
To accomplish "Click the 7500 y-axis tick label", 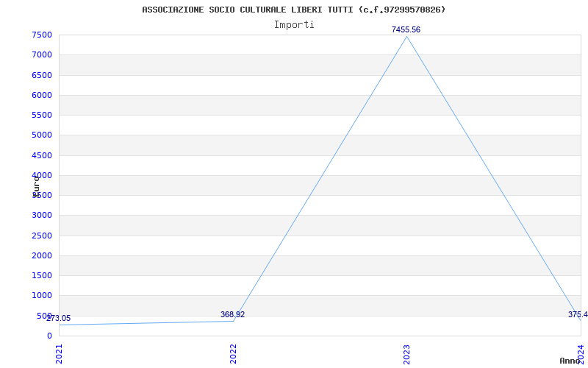I will [x=42, y=35].
